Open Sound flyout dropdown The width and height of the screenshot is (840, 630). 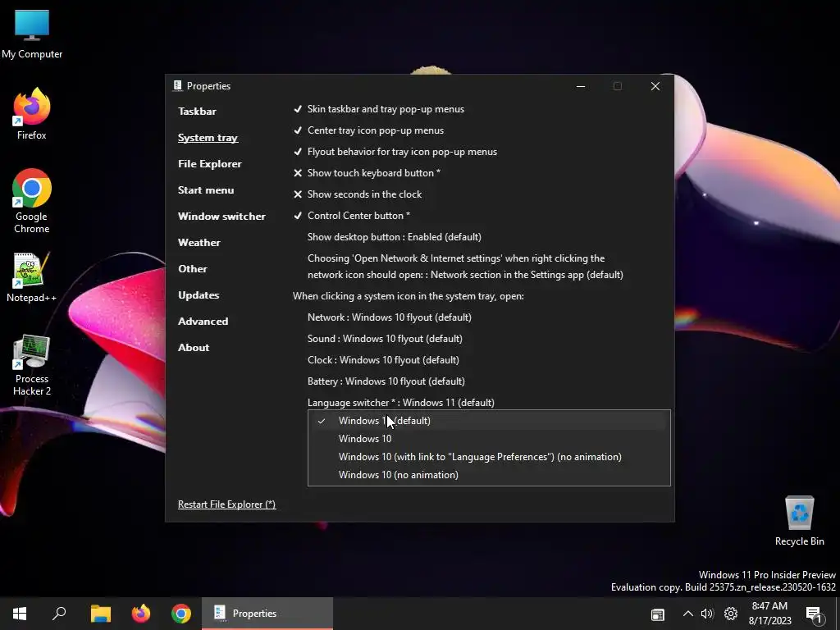(x=385, y=339)
